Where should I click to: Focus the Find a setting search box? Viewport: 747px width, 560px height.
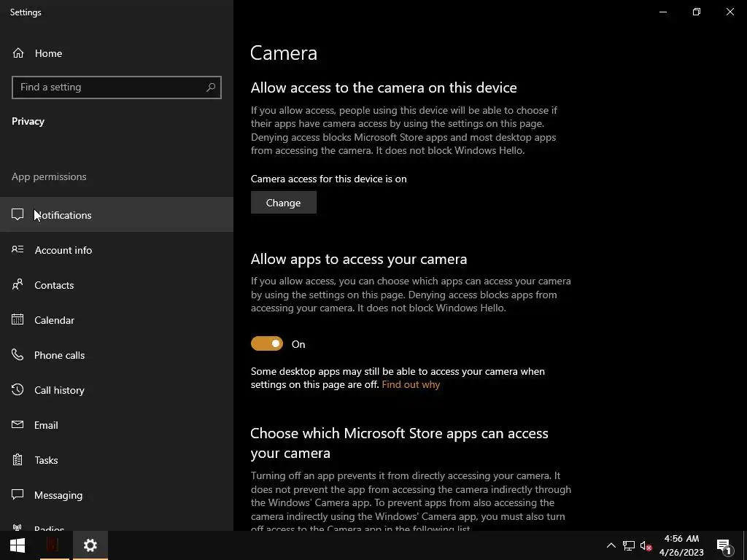click(x=117, y=87)
